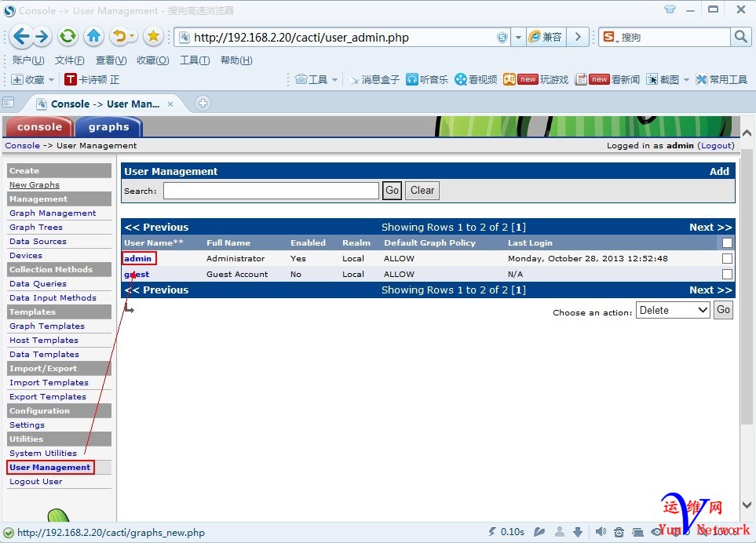Viewport: 756px width, 543px height.
Task: Sort by the User Name column header
Action: (154, 242)
